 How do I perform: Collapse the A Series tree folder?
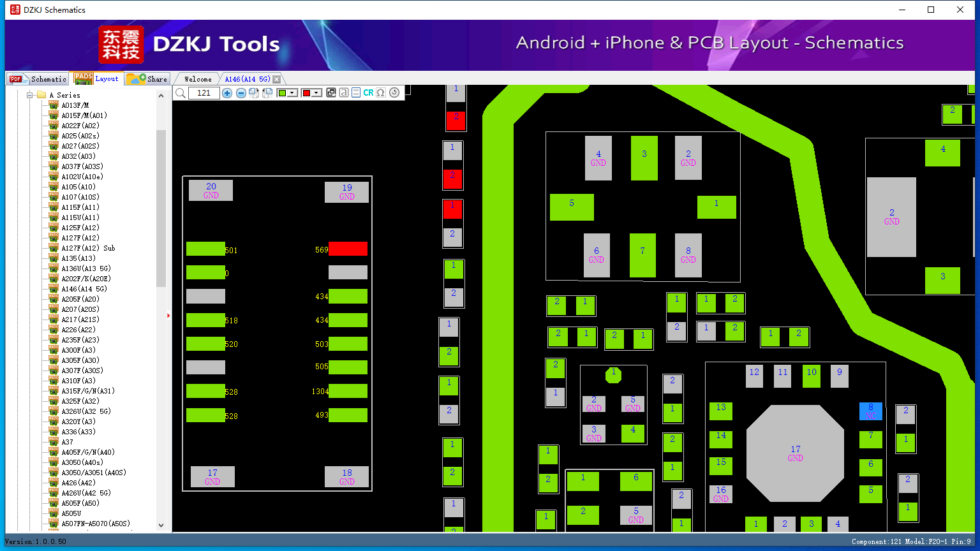(x=29, y=95)
